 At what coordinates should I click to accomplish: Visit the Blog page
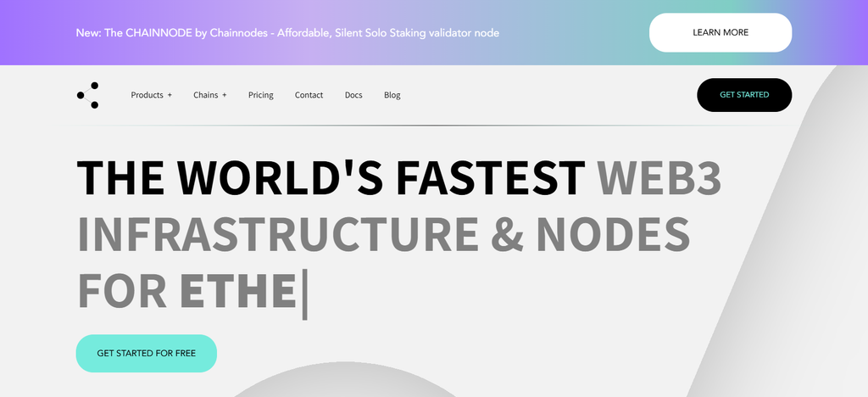tap(392, 95)
